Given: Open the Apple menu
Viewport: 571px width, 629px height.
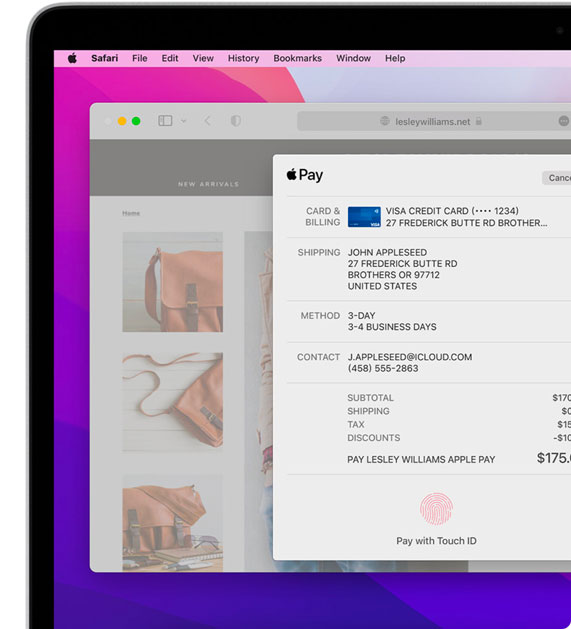Looking at the screenshot, I should pos(72,58).
